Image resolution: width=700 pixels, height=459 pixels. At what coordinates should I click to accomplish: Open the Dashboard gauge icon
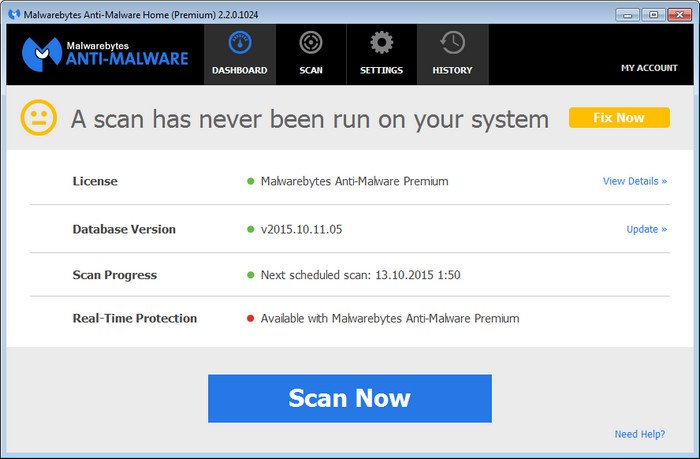point(240,43)
